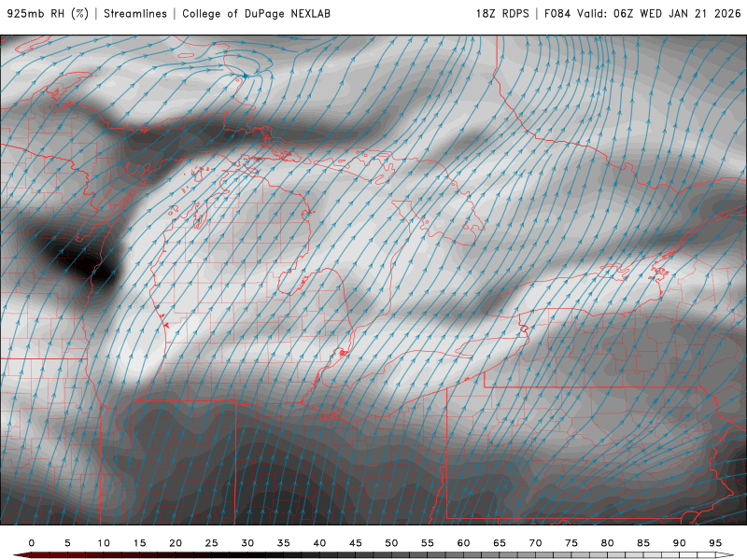
Task: Select the '10' label on the colorbar
Action: click(104, 543)
